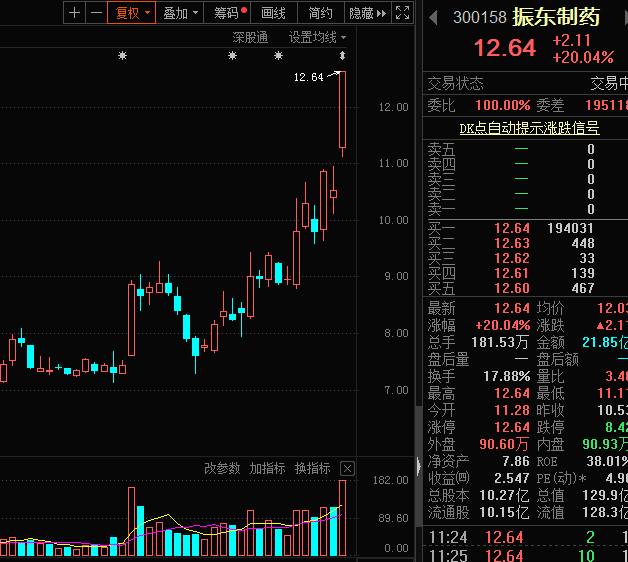628x562 pixels.
Task: Close the volume indicator panel with X
Action: click(347, 468)
